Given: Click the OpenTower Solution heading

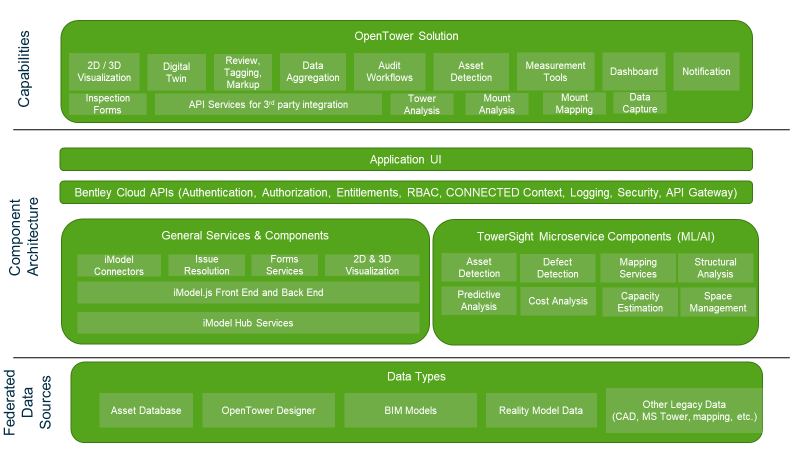Looking at the screenshot, I should pyautogui.click(x=406, y=36).
